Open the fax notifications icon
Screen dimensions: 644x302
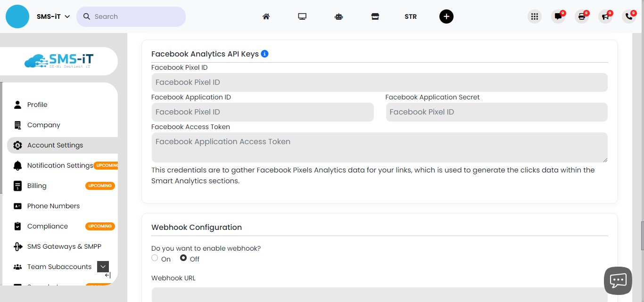[582, 16]
